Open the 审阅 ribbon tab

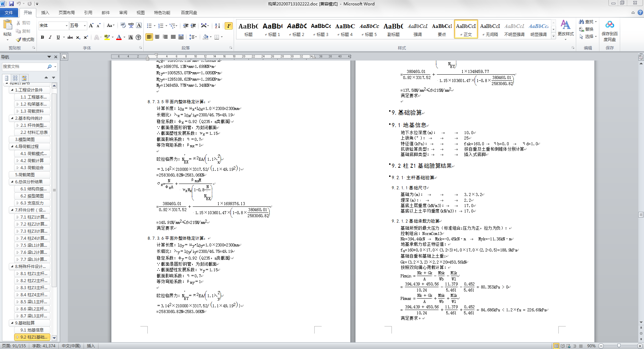(123, 13)
